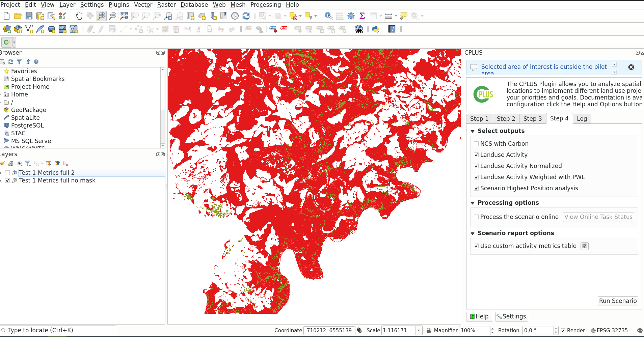
Task: Click the Measure ruler tool
Action: tap(388, 16)
